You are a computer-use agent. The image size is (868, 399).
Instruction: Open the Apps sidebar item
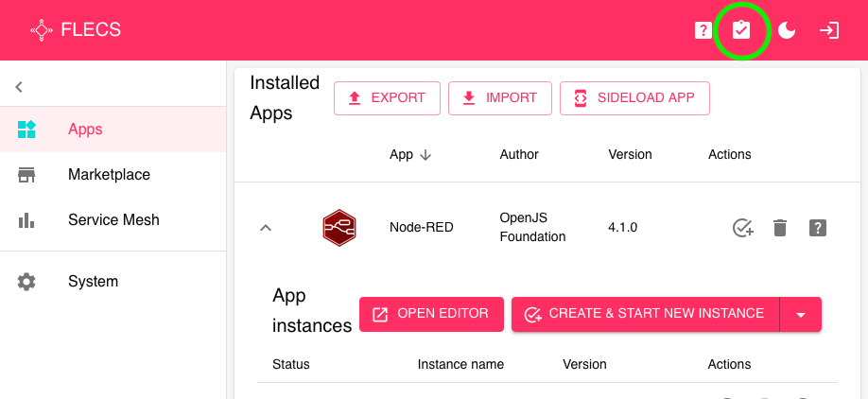(85, 130)
